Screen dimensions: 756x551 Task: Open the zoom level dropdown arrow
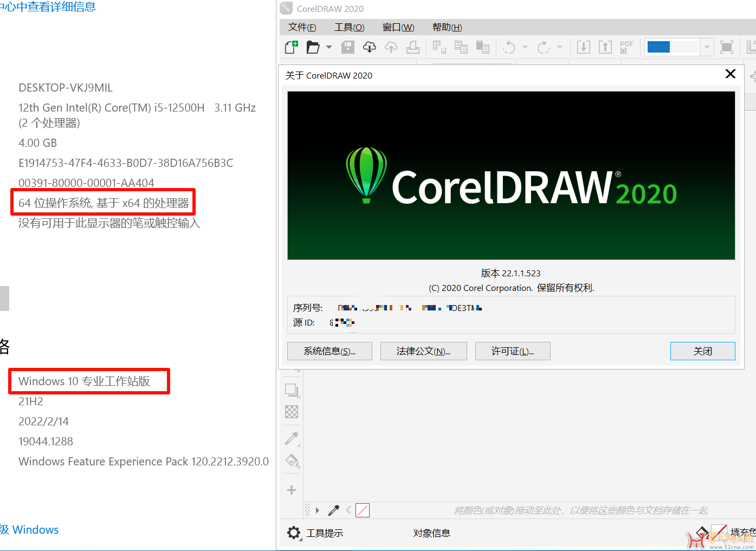(x=707, y=47)
